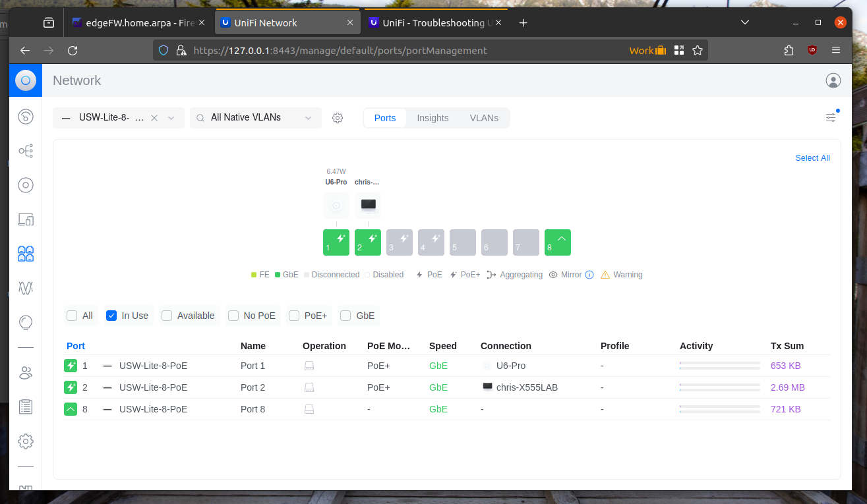Check the No PoE filter checkbox
This screenshot has width=867, height=504.
pos(233,316)
